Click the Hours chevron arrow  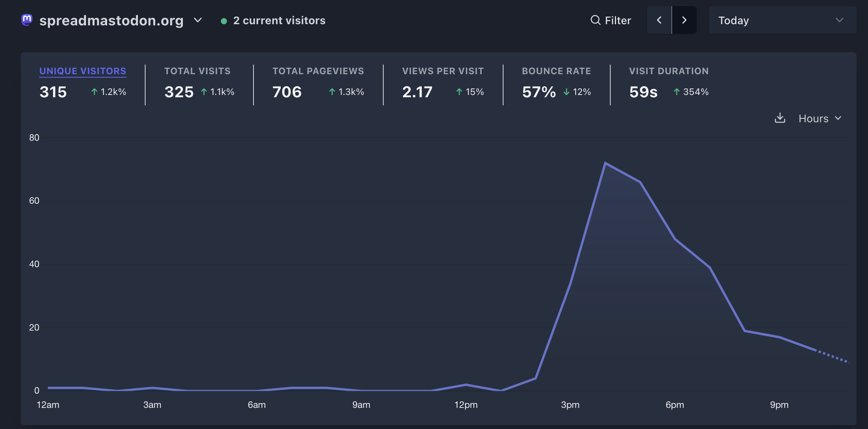coord(838,118)
